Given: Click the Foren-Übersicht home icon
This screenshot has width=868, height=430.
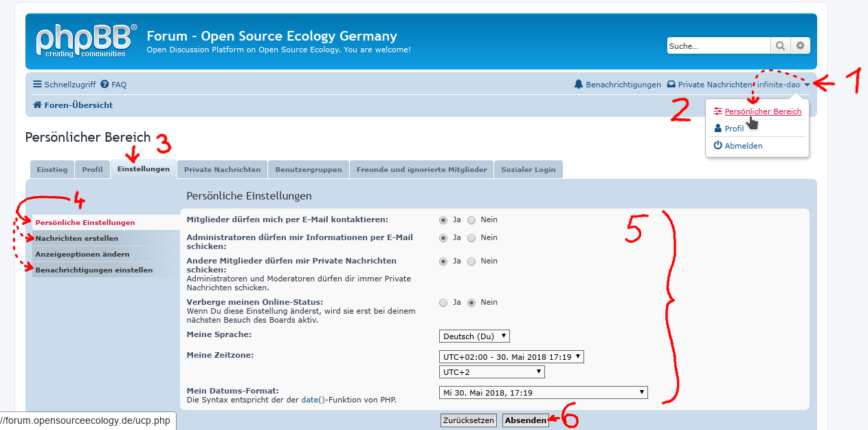Looking at the screenshot, I should [37, 105].
